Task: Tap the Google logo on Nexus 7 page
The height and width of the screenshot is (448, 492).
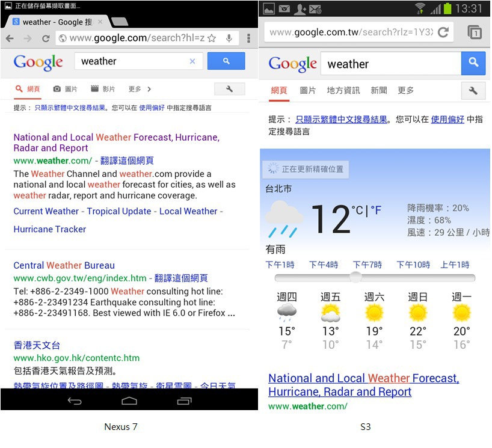Action: (x=38, y=62)
